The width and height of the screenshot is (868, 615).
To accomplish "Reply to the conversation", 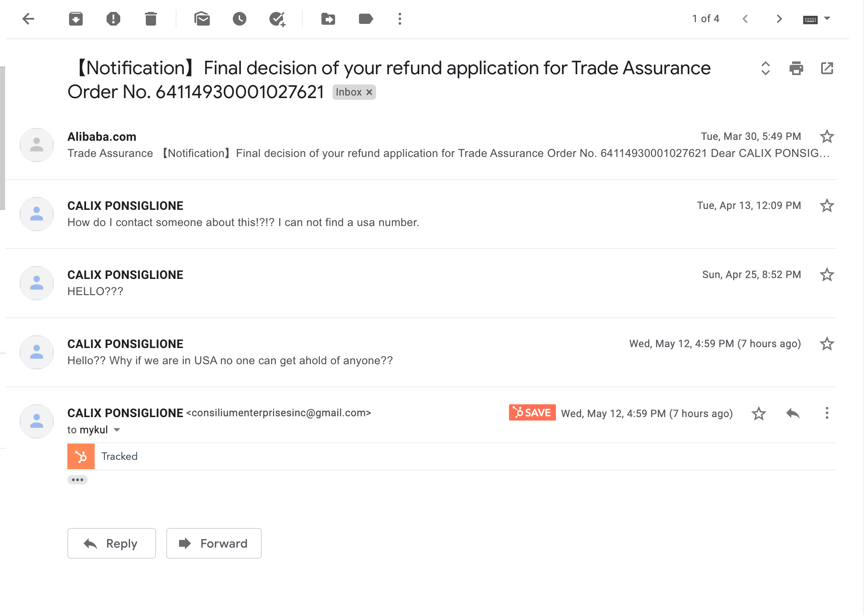I will [x=111, y=543].
